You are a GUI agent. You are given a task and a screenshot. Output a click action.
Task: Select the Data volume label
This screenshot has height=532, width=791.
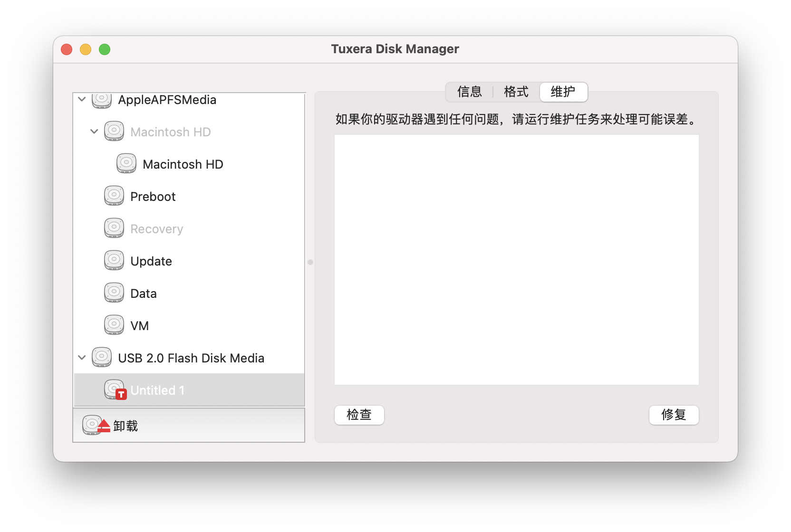coord(144,294)
